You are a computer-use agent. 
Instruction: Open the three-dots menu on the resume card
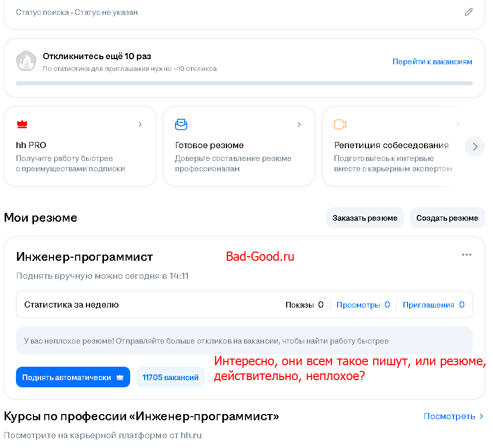[x=466, y=255]
